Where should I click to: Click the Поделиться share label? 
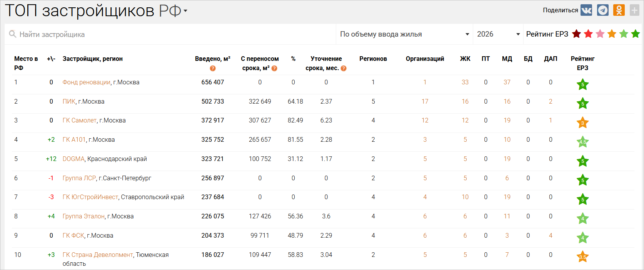(561, 10)
